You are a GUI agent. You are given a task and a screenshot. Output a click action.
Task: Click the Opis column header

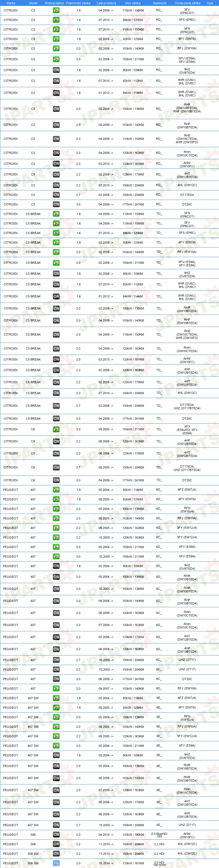click(210, 3)
